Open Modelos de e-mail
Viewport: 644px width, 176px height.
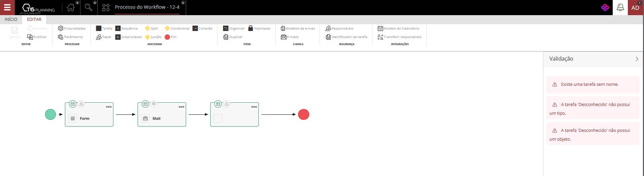click(298, 29)
